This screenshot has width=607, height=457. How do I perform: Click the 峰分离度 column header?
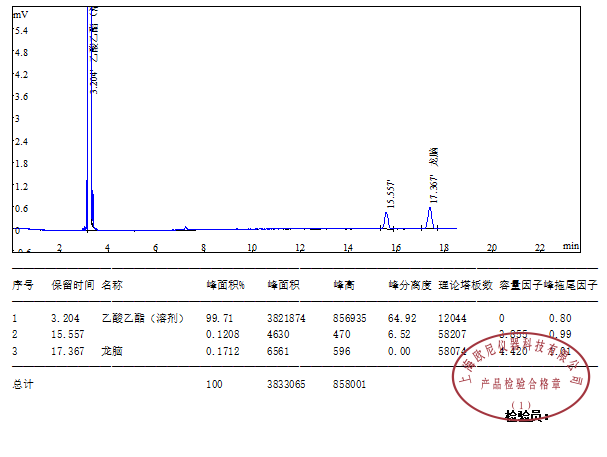click(410, 285)
